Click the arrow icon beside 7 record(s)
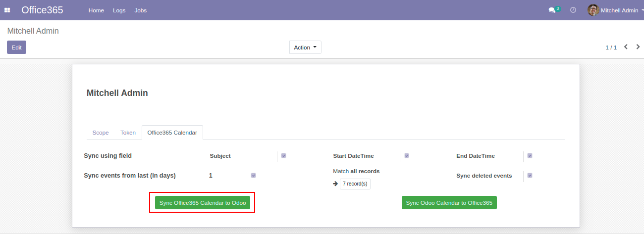Screen dimensions: 644x234 coord(335,184)
